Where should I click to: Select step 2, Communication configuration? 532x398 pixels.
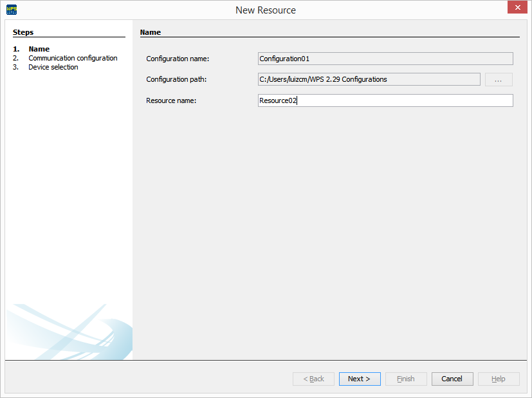click(73, 58)
